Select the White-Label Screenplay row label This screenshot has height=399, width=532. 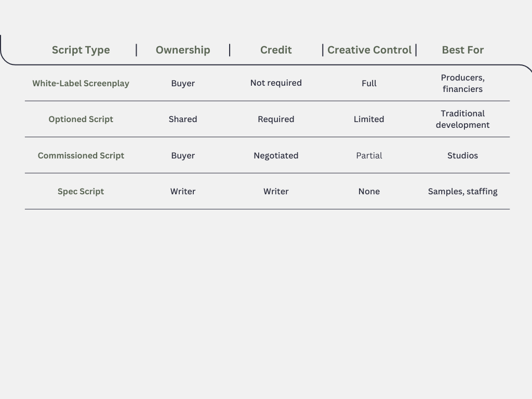81,83
